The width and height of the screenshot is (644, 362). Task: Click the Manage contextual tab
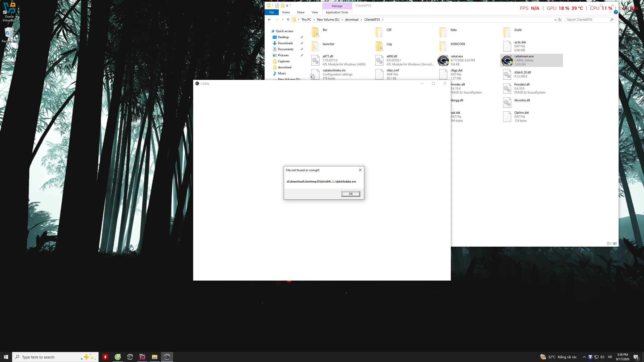337,6
